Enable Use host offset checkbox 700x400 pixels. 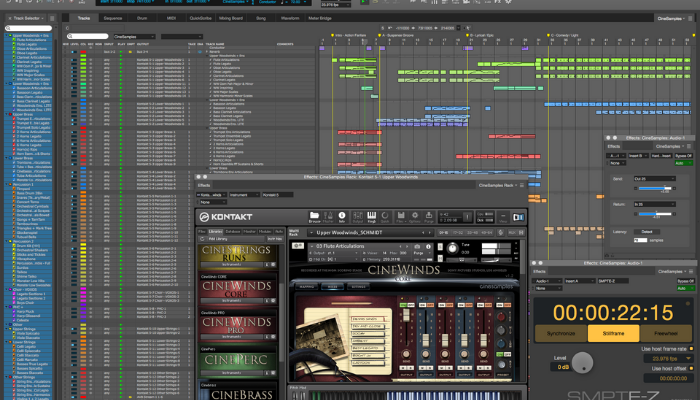click(691, 368)
